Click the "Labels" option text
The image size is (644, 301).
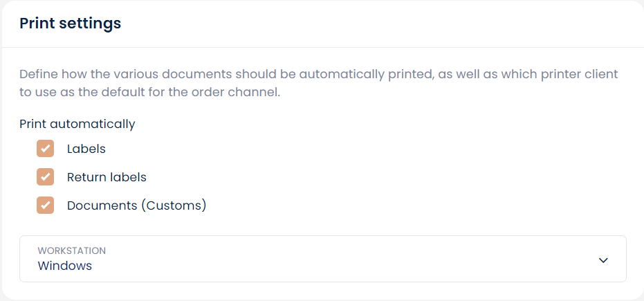[x=86, y=149]
